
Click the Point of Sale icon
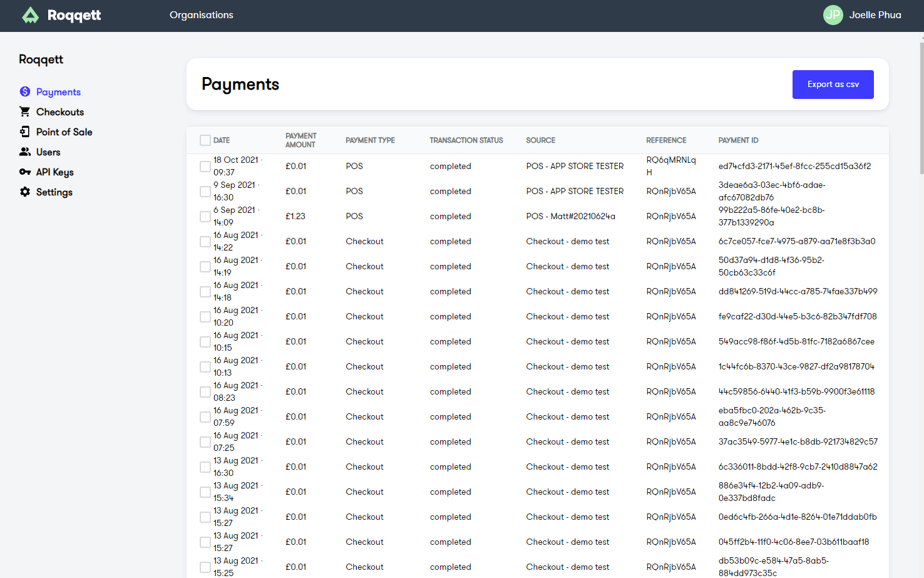25,132
